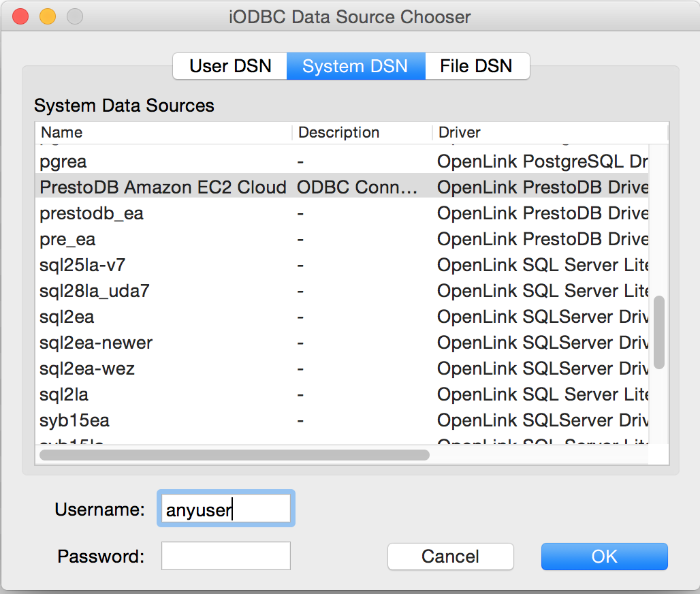Select the pre_ea data source

342,239
